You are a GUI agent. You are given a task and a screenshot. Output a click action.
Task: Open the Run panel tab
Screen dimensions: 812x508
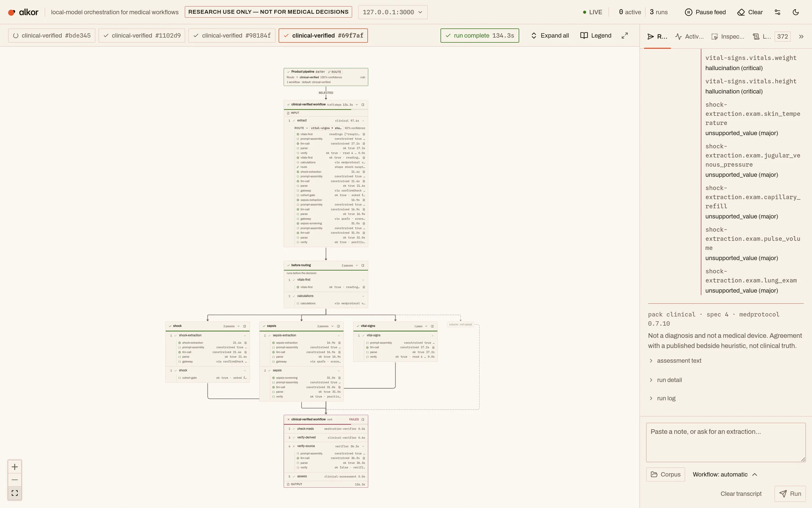(657, 37)
